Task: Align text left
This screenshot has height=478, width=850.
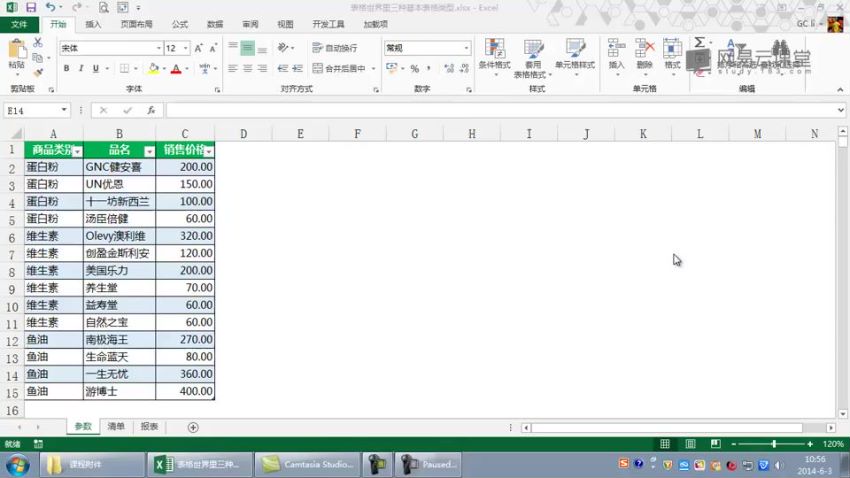Action: (x=233, y=68)
